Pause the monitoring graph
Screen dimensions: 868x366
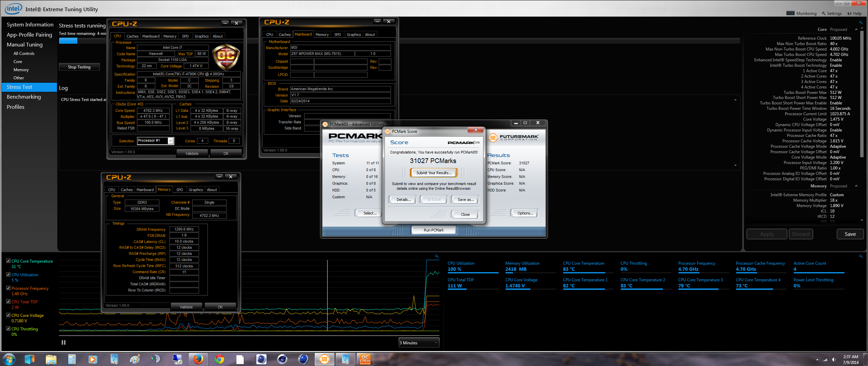coord(63,342)
